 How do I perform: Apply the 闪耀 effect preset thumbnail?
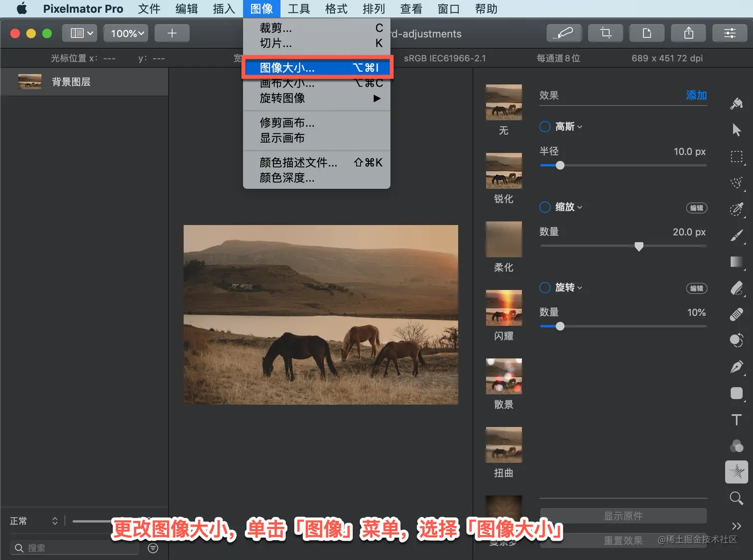(x=504, y=308)
